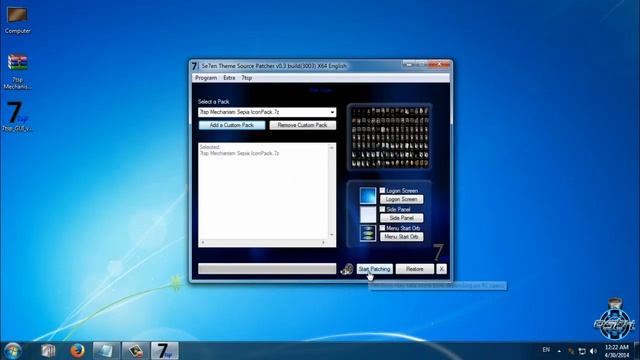
Task: Click the log box scroll right arrow
Action: click(323, 242)
